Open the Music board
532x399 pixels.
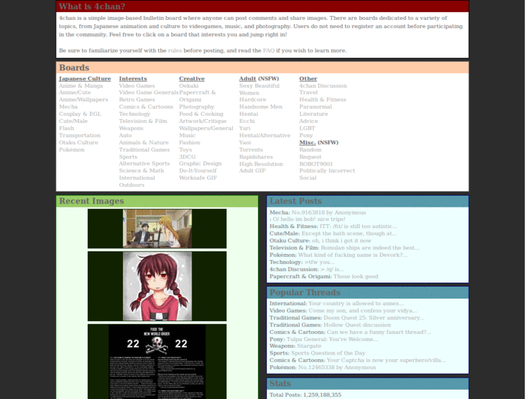187,136
